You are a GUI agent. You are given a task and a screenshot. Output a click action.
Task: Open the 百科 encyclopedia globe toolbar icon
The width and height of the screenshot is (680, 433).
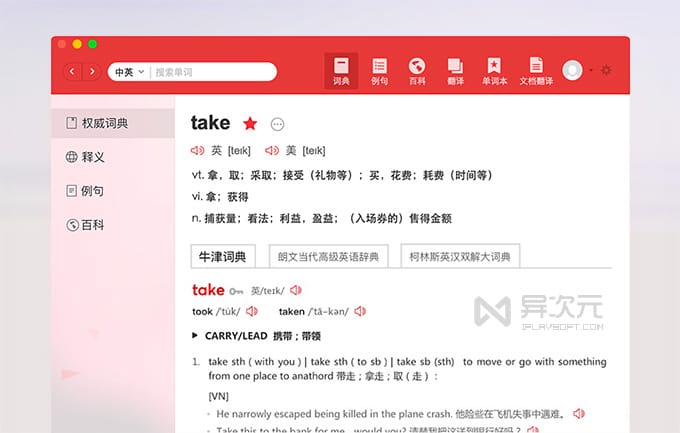coord(417,71)
